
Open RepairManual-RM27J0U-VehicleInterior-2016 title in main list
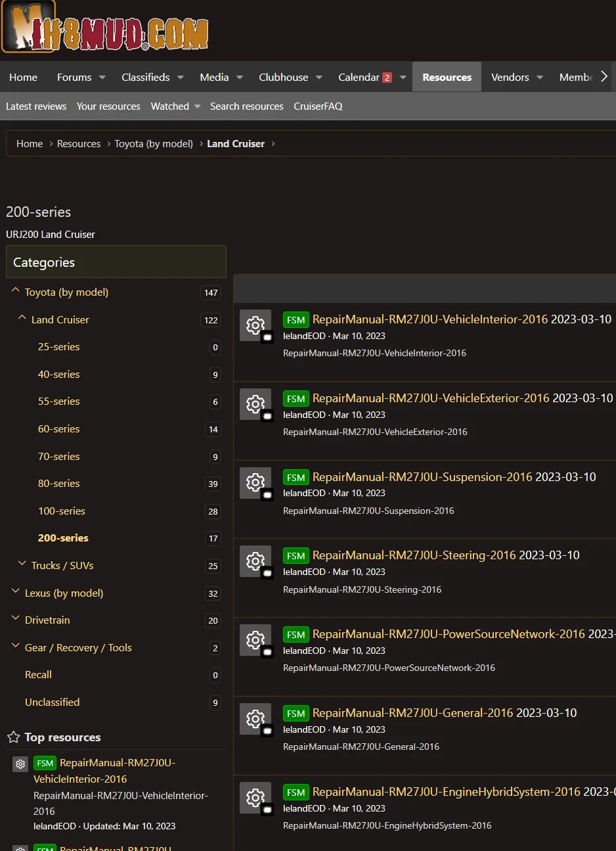430,319
